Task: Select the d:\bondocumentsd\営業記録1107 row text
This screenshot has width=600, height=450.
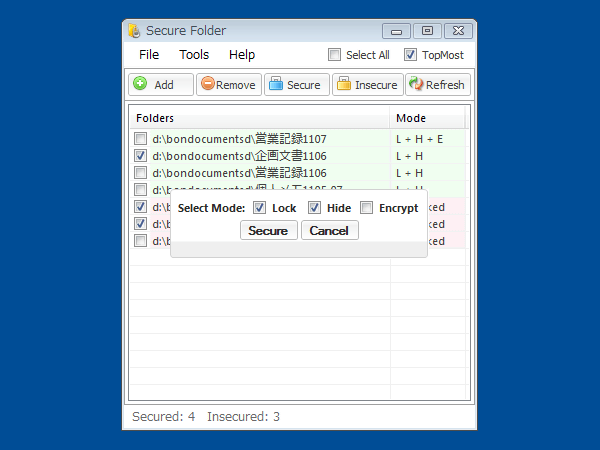Action: (239, 139)
